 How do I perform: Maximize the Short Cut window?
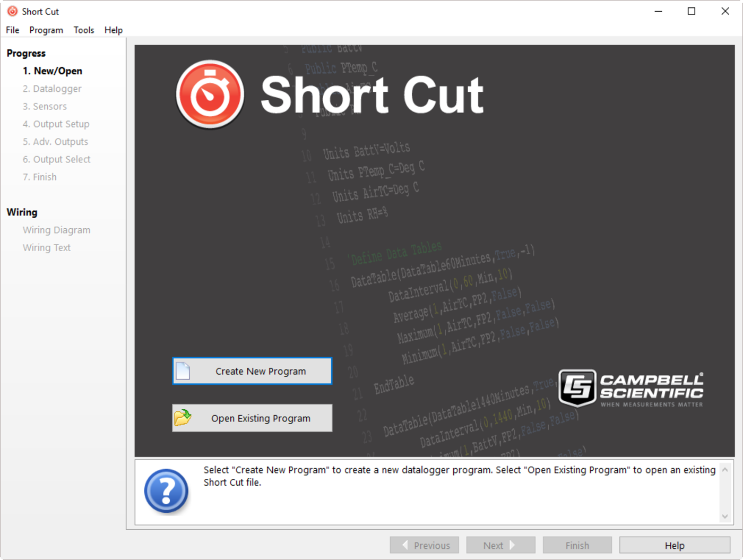(x=692, y=11)
